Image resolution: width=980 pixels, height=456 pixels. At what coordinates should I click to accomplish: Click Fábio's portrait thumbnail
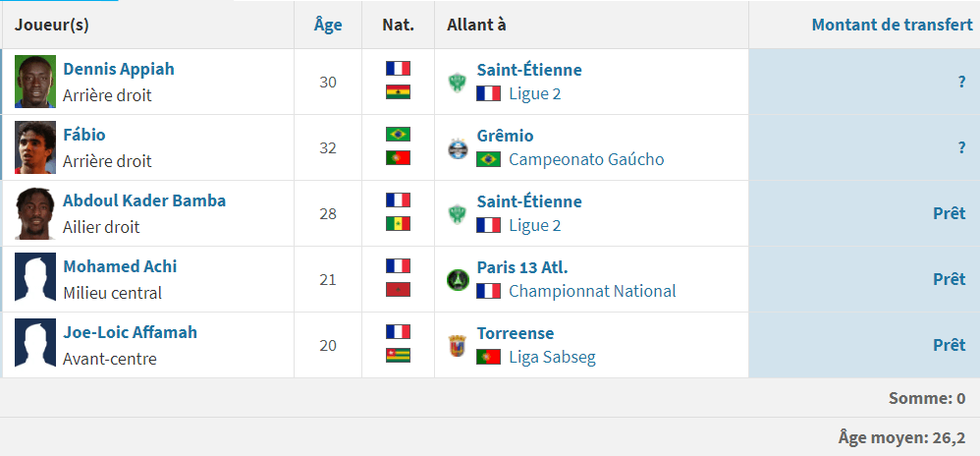click(35, 147)
